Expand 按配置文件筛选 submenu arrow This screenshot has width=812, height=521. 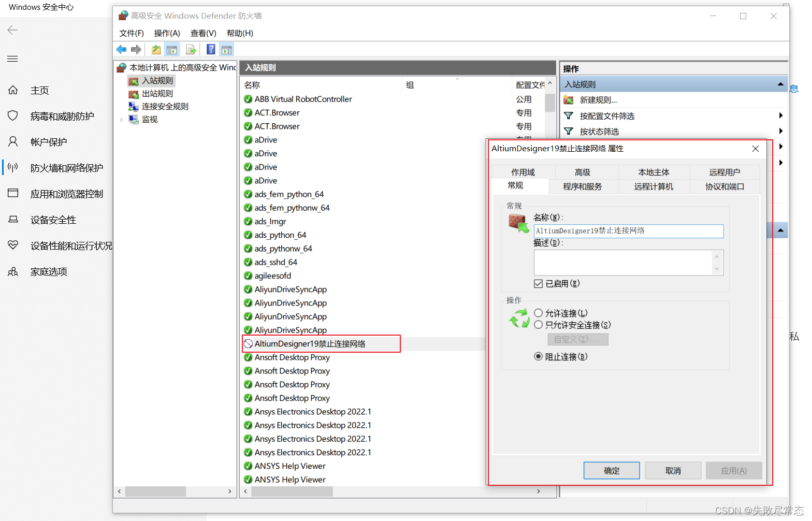(x=780, y=115)
